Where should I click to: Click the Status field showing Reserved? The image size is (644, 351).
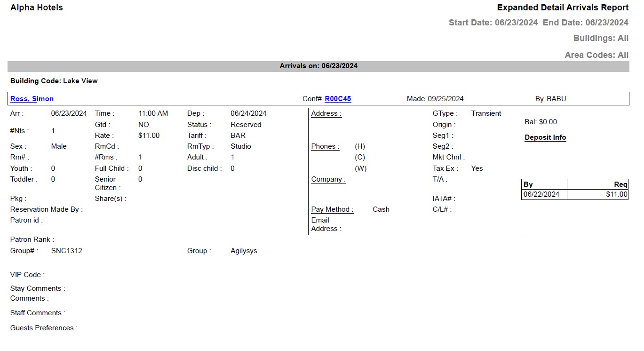[x=246, y=124]
